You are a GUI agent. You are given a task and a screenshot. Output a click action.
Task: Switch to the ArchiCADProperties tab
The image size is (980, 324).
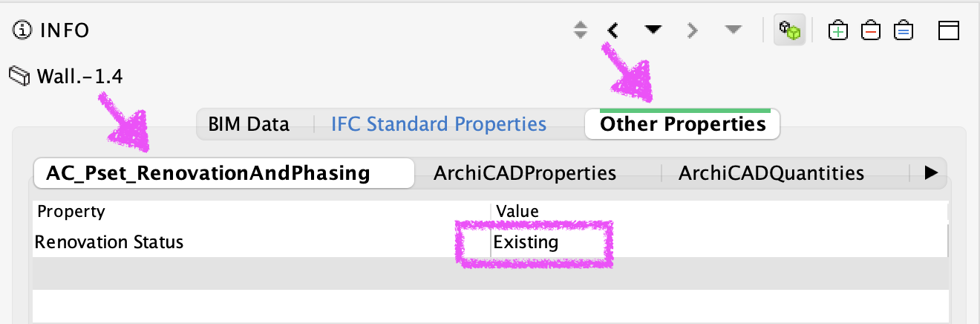coord(525,173)
